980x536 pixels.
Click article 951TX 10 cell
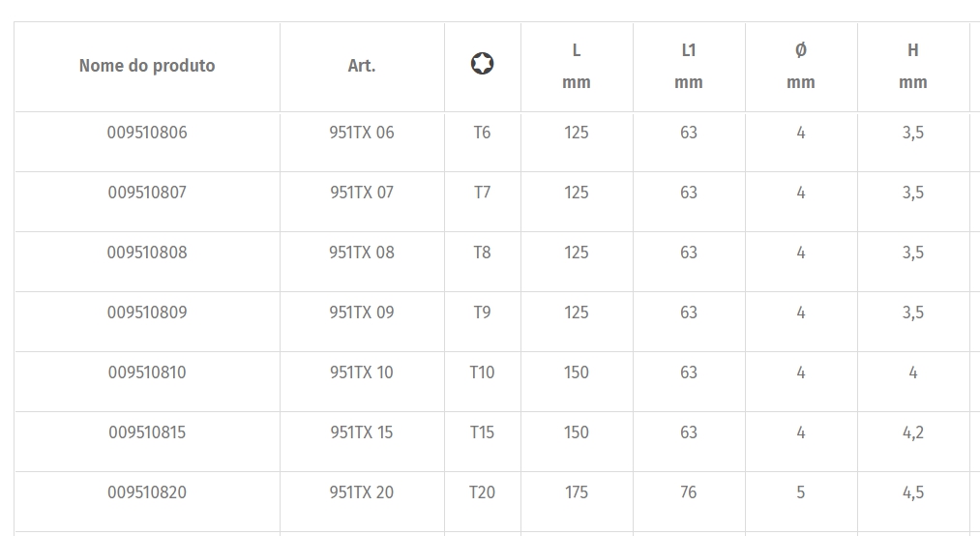pos(362,372)
